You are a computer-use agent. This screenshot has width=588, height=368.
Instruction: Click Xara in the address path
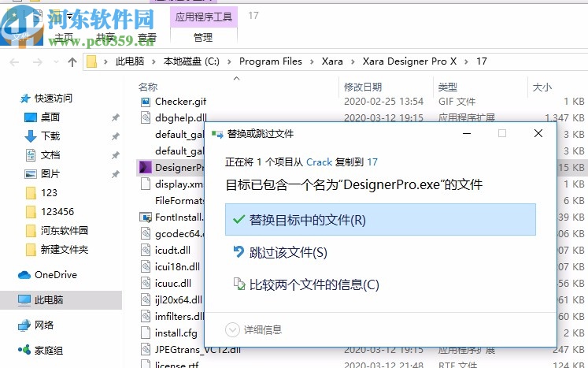point(332,61)
